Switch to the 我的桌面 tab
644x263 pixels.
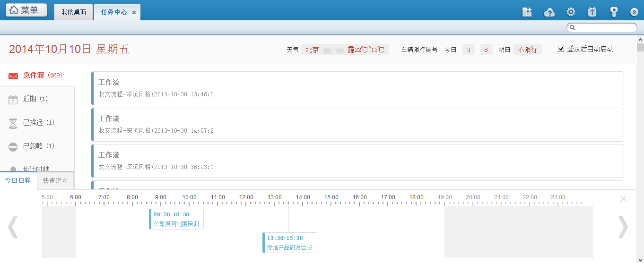(74, 12)
